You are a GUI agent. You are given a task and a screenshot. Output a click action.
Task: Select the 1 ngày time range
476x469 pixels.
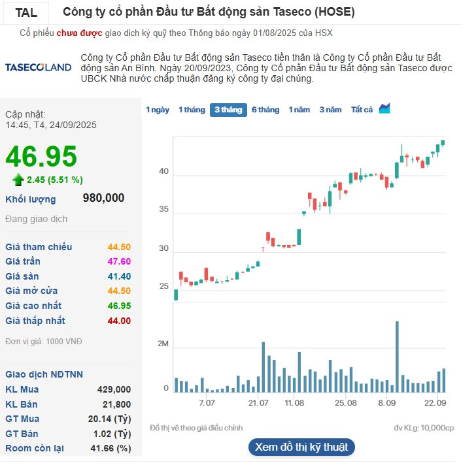tap(158, 110)
